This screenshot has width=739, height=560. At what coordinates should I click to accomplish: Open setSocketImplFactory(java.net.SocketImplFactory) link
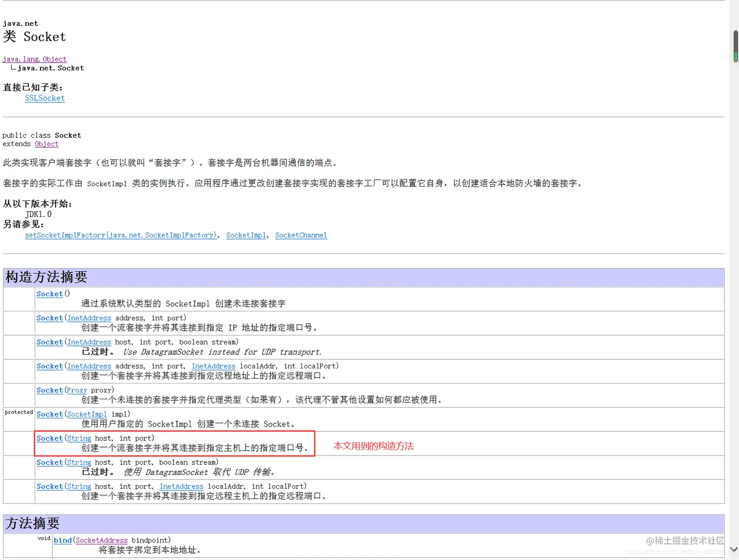121,235
